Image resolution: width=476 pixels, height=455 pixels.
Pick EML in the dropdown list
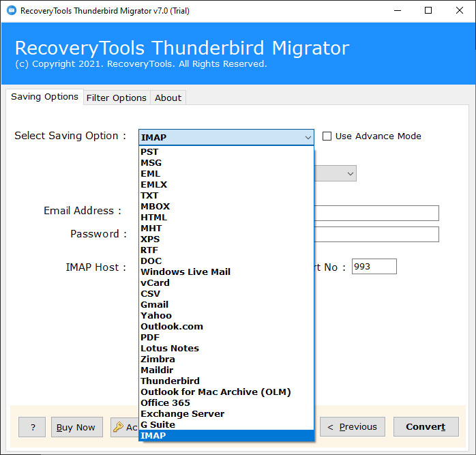click(x=226, y=173)
